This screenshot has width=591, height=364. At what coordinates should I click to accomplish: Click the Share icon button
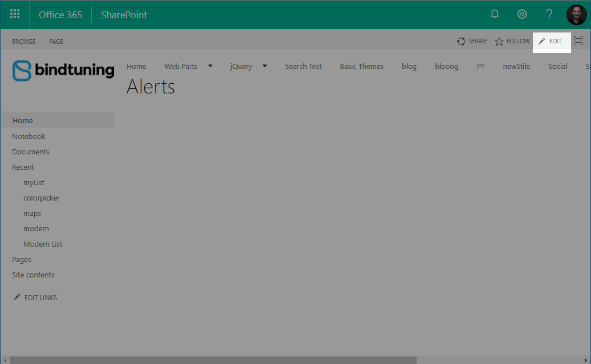[x=472, y=41]
